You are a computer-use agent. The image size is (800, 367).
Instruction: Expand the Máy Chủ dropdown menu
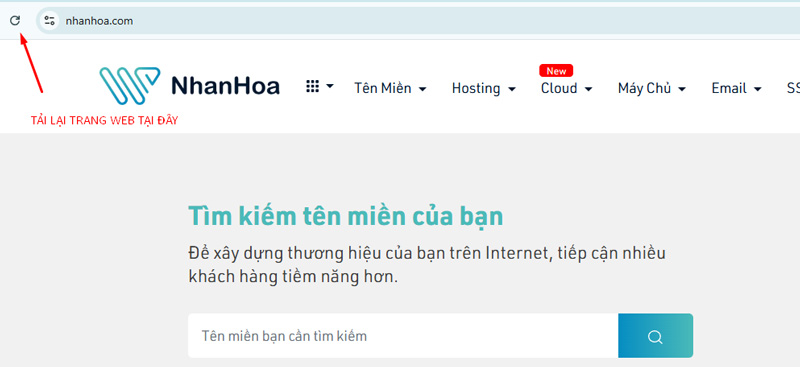[652, 88]
